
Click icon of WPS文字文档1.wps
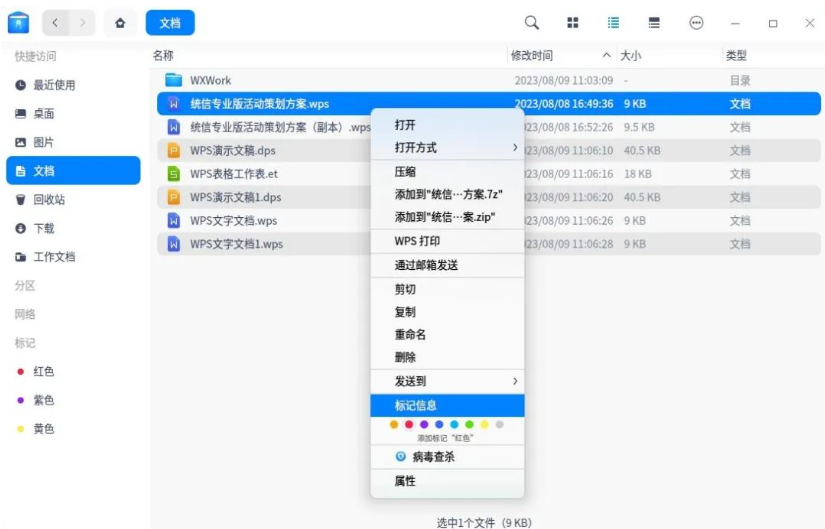pos(174,244)
